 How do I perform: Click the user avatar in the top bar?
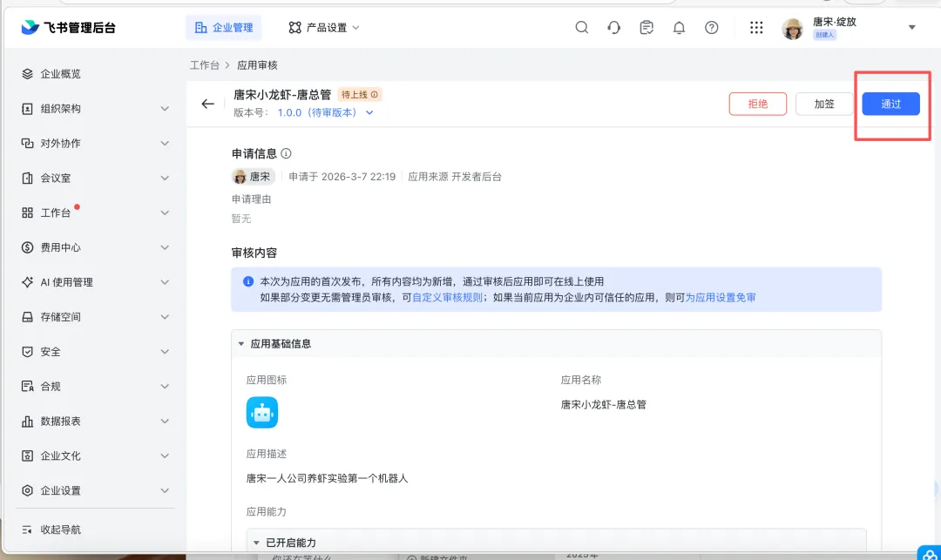tap(793, 29)
